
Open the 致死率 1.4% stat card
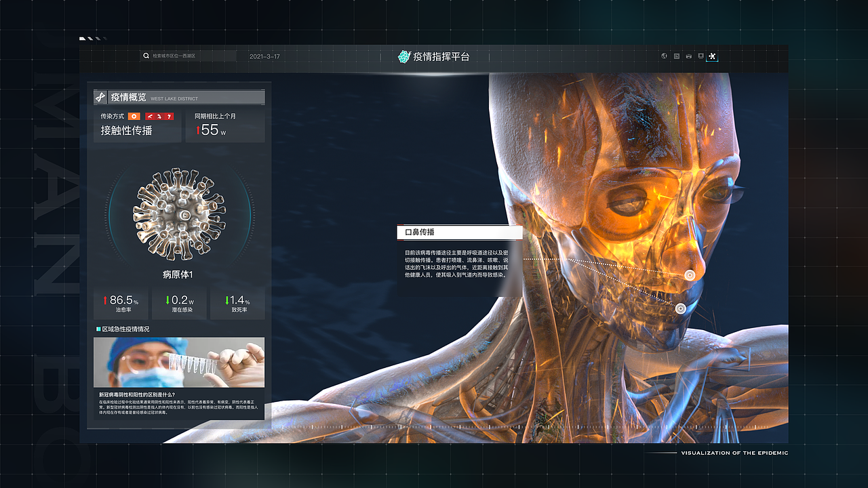[x=237, y=303]
